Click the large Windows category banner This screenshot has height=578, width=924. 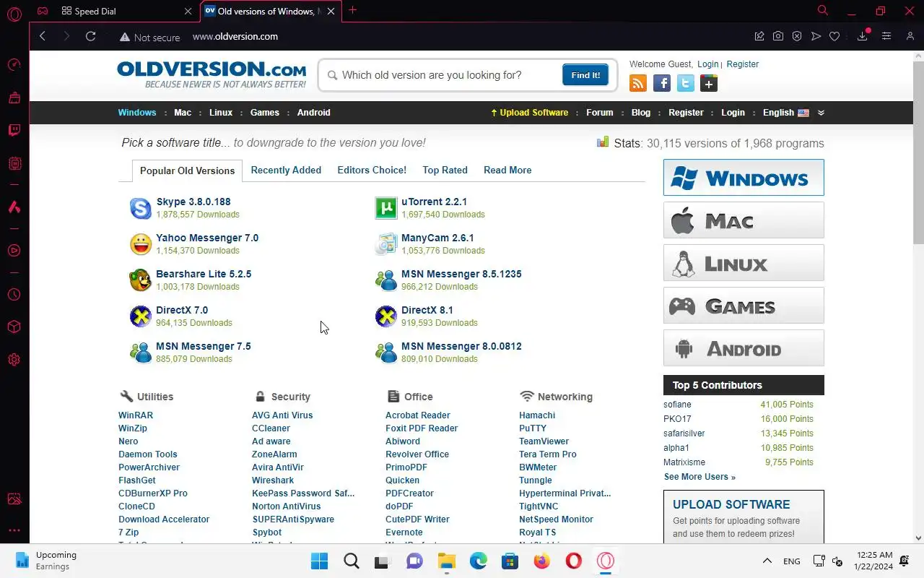click(744, 178)
